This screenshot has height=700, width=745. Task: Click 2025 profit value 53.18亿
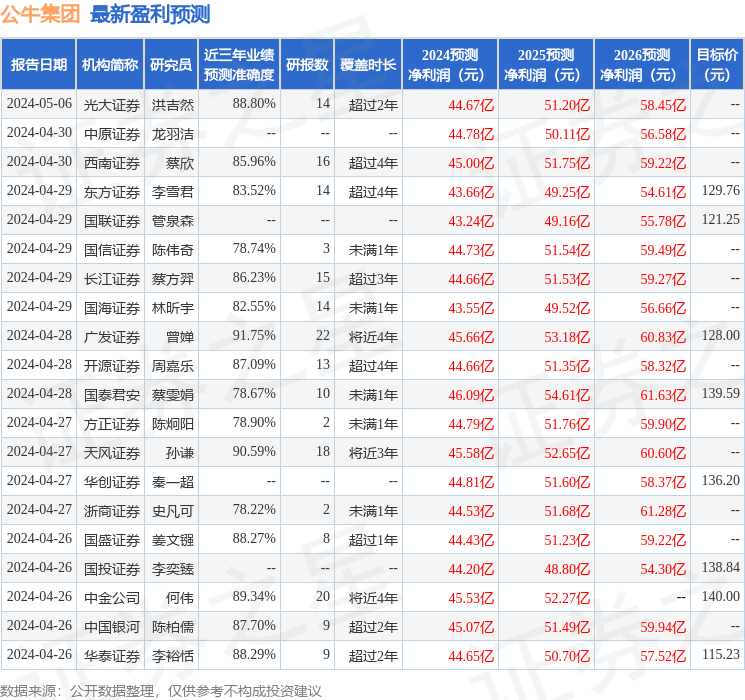[567, 337]
